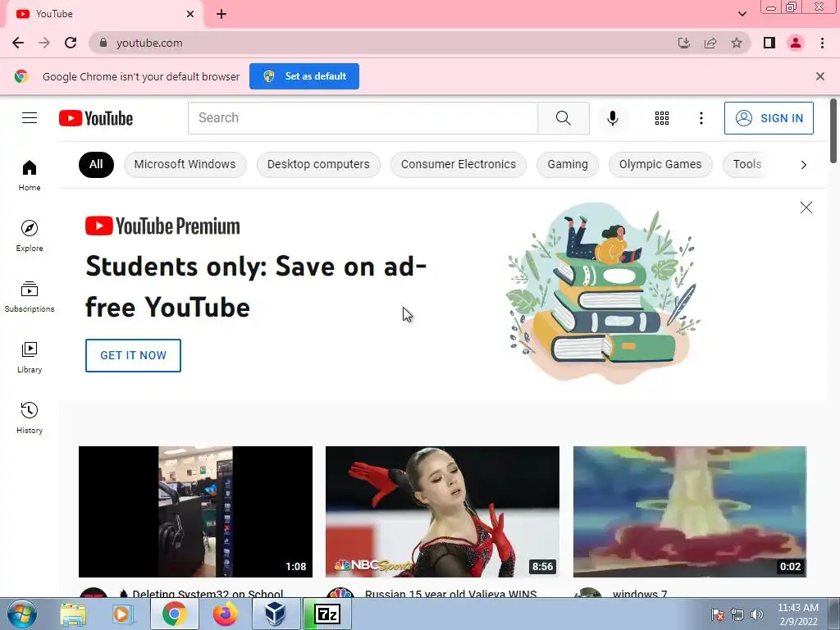Click the page vertical scrollbar
Image resolution: width=840 pixels, height=630 pixels.
click(833, 131)
